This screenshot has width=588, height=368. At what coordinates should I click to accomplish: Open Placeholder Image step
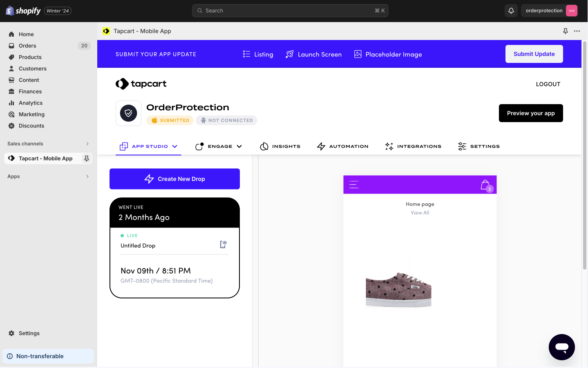[x=388, y=54]
